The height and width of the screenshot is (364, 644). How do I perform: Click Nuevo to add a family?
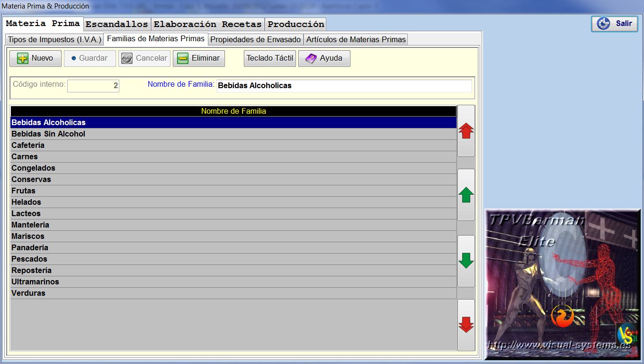[36, 58]
